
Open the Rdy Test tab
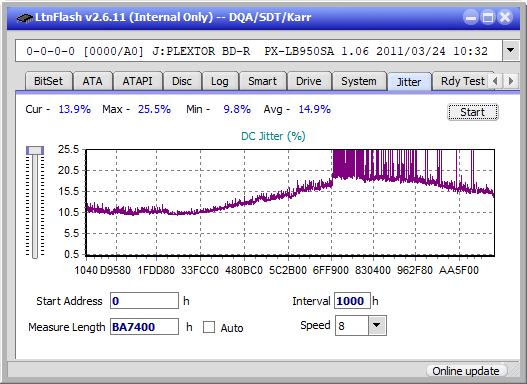tap(462, 81)
